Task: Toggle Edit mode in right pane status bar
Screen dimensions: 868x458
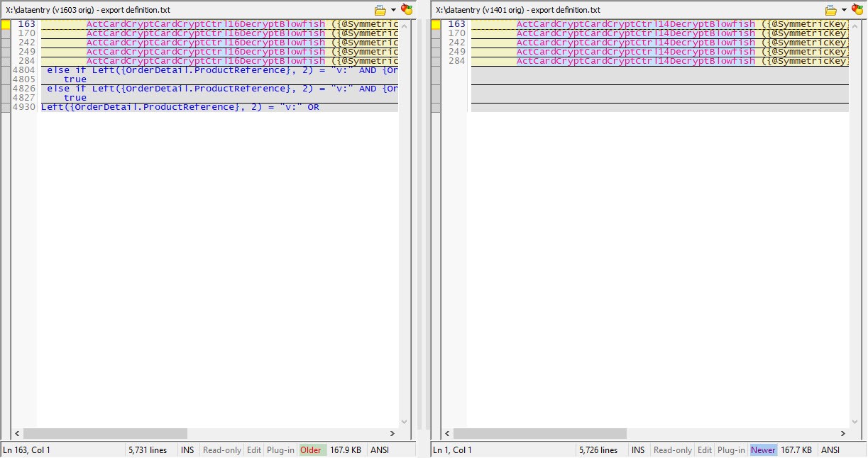Action: (x=704, y=450)
